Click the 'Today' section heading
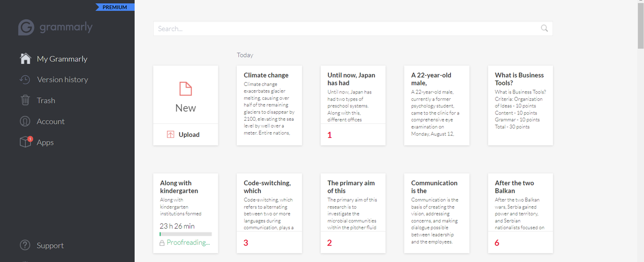 point(245,55)
